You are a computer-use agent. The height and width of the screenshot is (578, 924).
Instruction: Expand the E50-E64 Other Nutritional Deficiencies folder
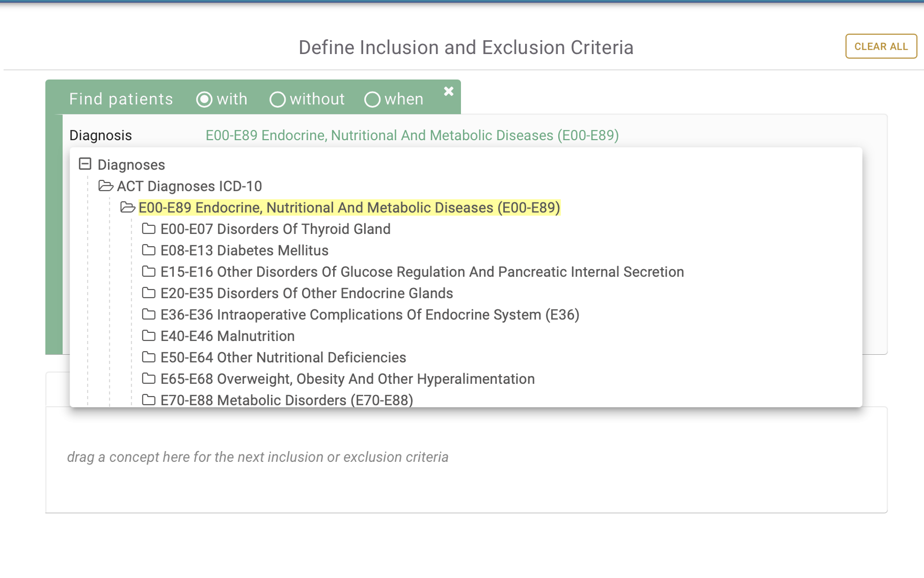(x=148, y=358)
